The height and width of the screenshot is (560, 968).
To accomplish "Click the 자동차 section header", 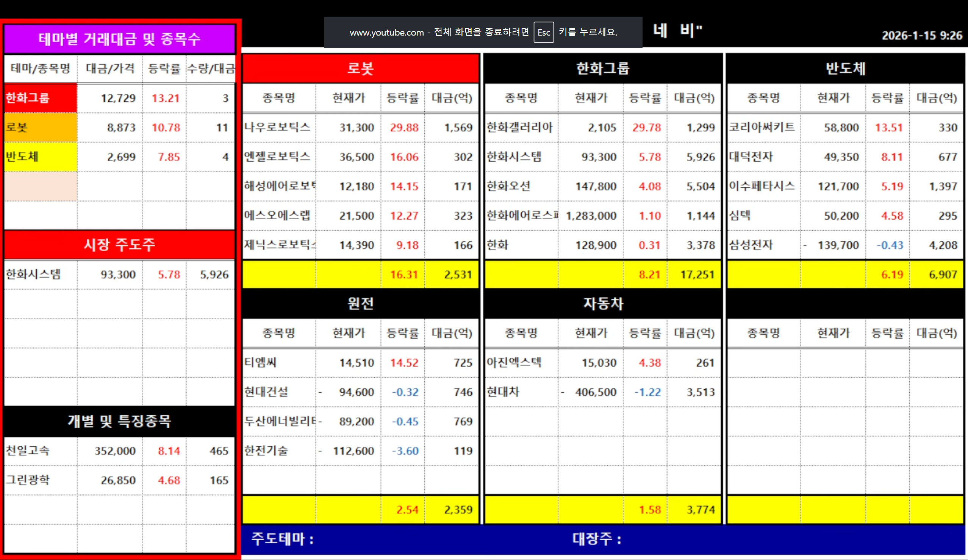I will pos(603,303).
